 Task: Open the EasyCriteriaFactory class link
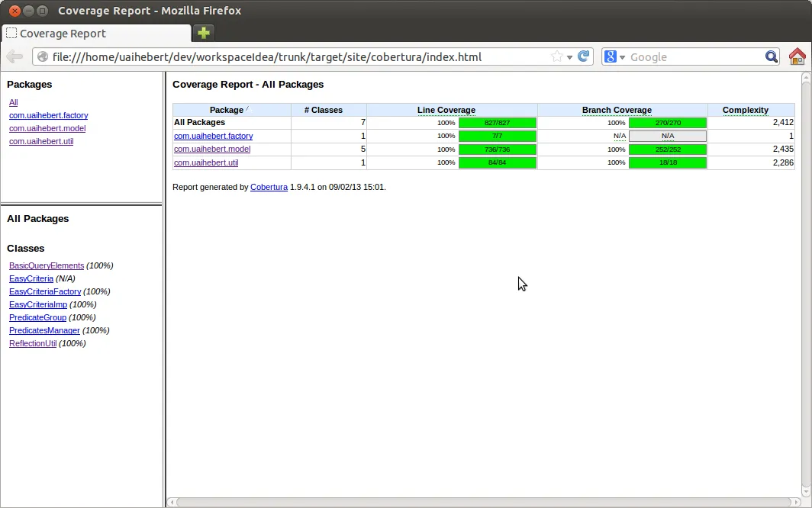[45, 291]
